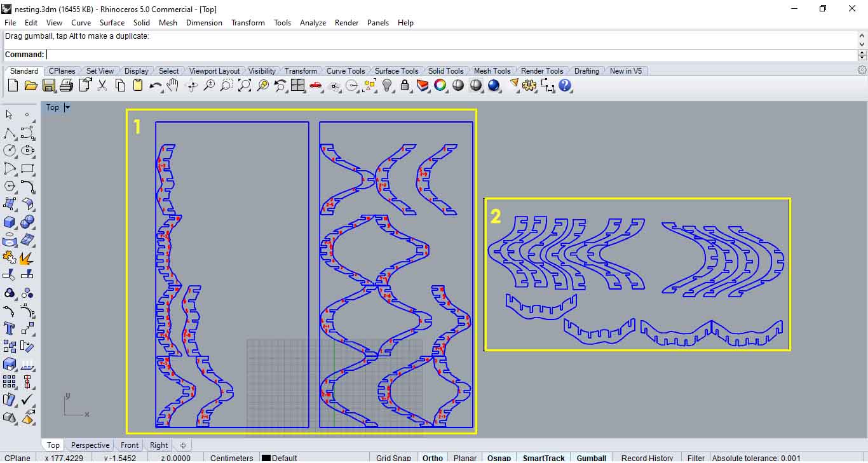Toggle Grid Snap in status bar
Viewport: 868px width, 463px height.
(393, 458)
